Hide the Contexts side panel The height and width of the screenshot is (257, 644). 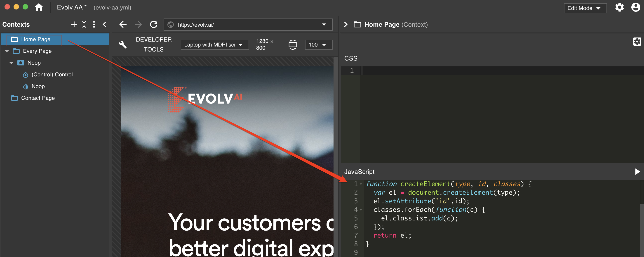[104, 24]
